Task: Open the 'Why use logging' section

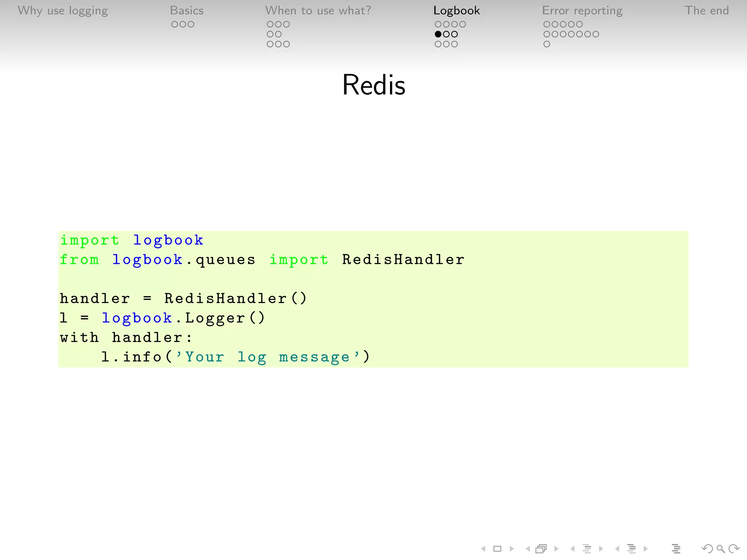Action: [x=63, y=11]
